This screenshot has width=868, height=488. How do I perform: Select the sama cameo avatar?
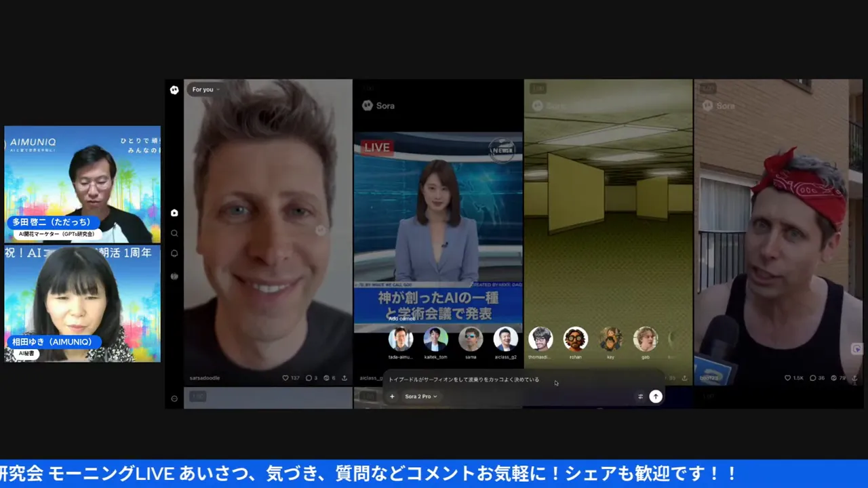coord(471,339)
